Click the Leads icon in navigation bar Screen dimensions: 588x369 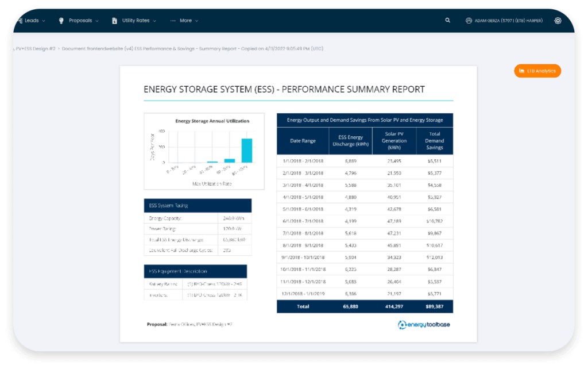click(20, 21)
